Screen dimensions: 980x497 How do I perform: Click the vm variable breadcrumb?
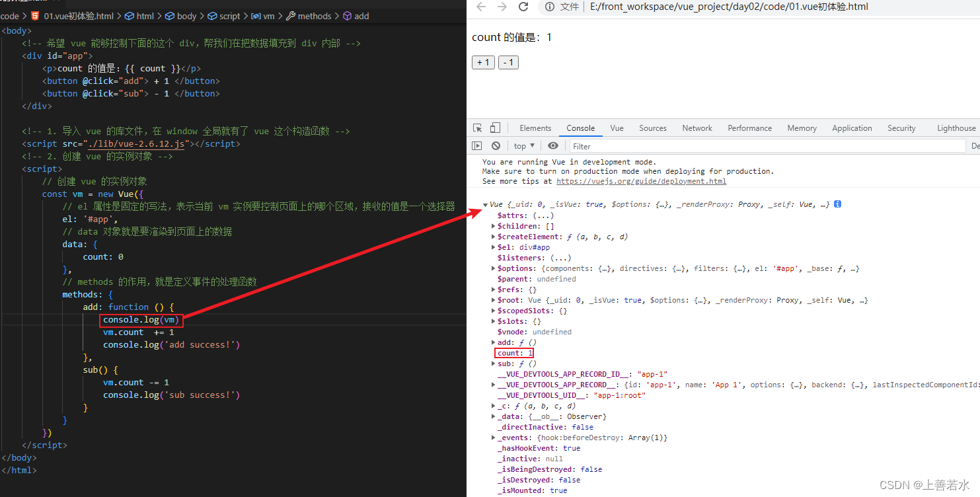[x=262, y=16]
